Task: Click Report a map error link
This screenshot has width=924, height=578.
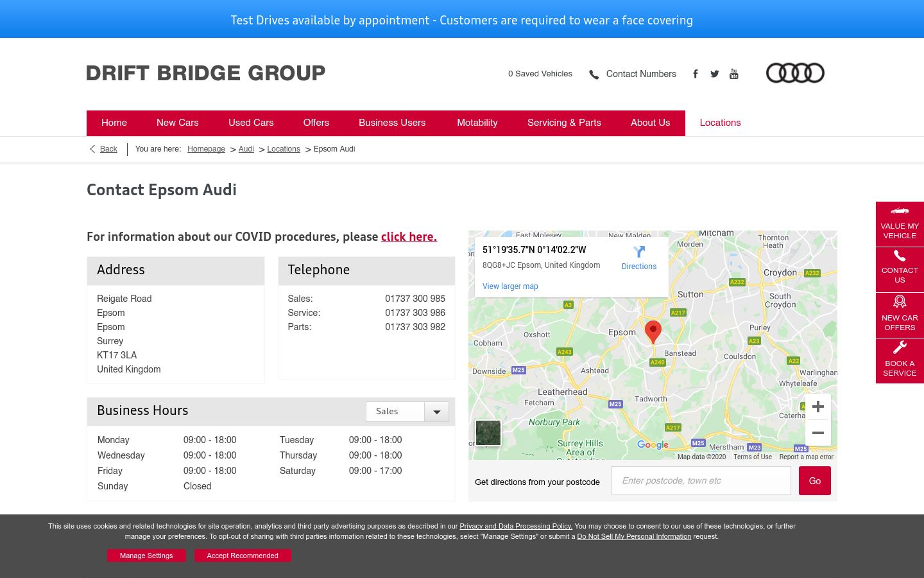Action: pos(807,457)
